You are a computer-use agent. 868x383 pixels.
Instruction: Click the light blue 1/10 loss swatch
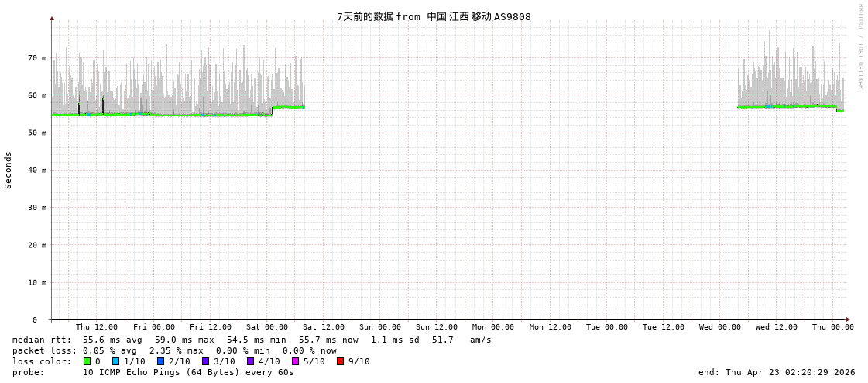(x=115, y=361)
